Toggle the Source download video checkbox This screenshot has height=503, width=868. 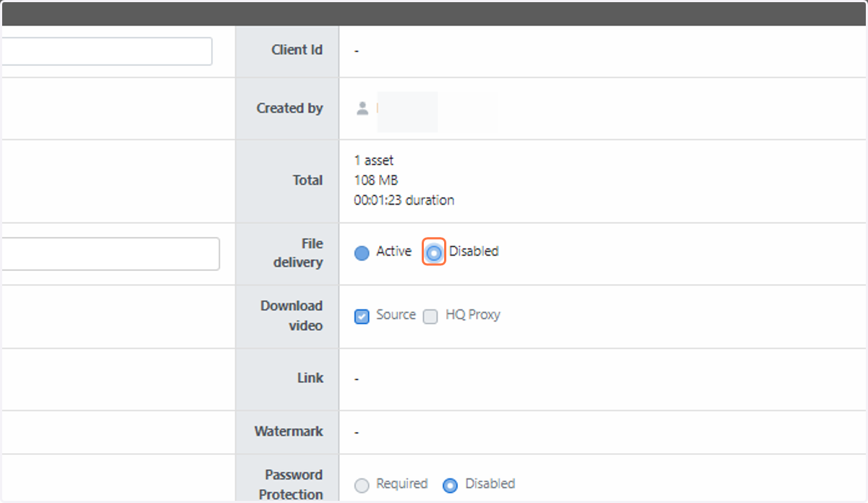[362, 317]
